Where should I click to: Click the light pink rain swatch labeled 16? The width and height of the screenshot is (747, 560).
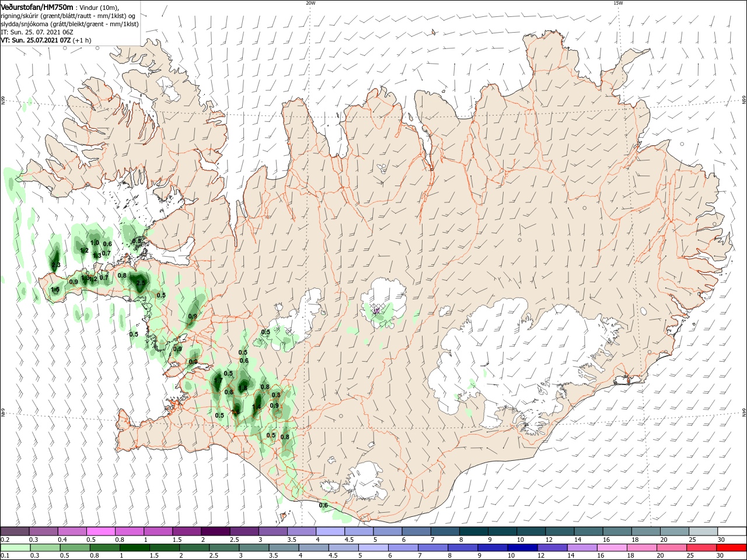point(611,548)
